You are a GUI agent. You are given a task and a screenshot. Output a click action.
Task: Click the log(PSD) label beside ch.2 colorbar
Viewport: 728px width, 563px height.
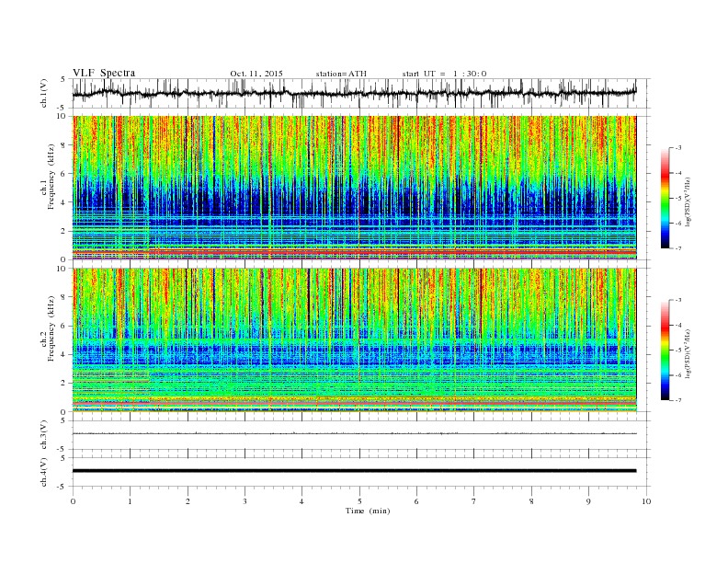[x=688, y=353]
